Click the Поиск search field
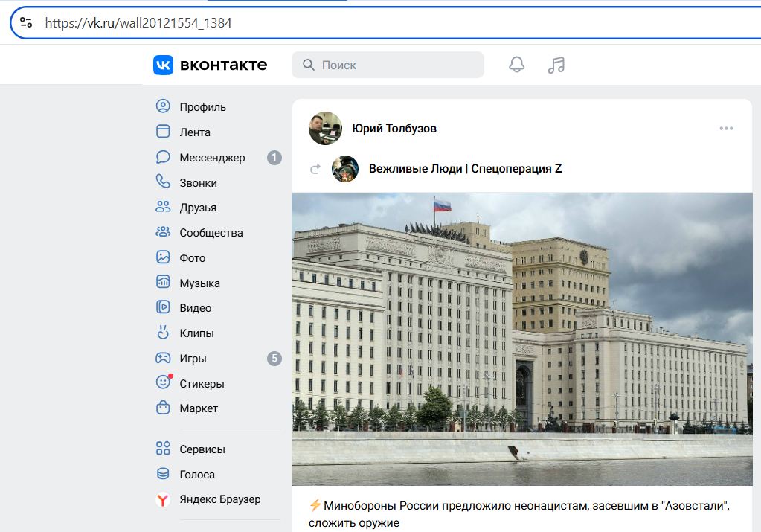The width and height of the screenshot is (761, 532). coord(388,65)
